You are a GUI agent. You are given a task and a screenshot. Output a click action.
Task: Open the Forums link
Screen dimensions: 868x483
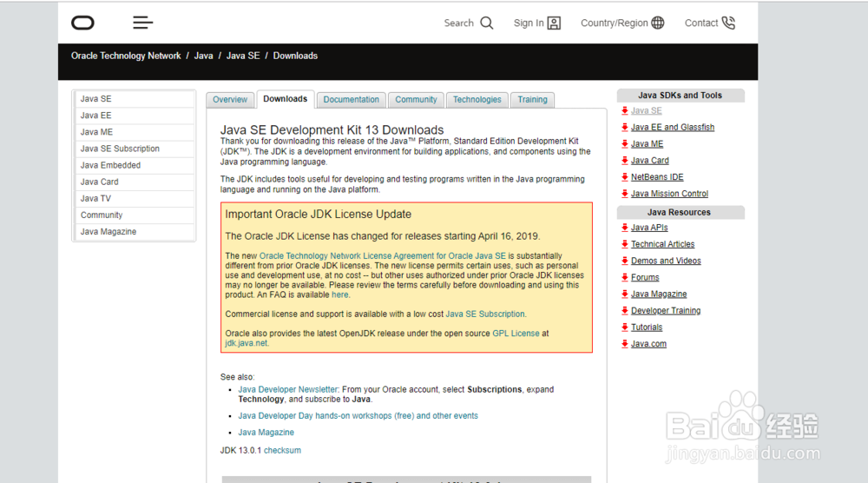[x=645, y=277]
